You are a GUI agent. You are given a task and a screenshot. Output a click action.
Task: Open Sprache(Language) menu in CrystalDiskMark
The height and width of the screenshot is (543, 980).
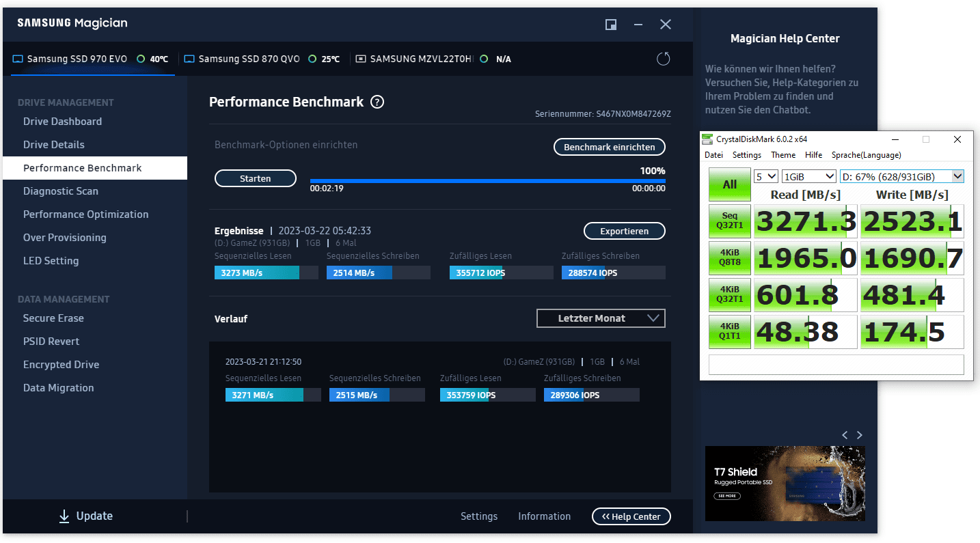866,155
